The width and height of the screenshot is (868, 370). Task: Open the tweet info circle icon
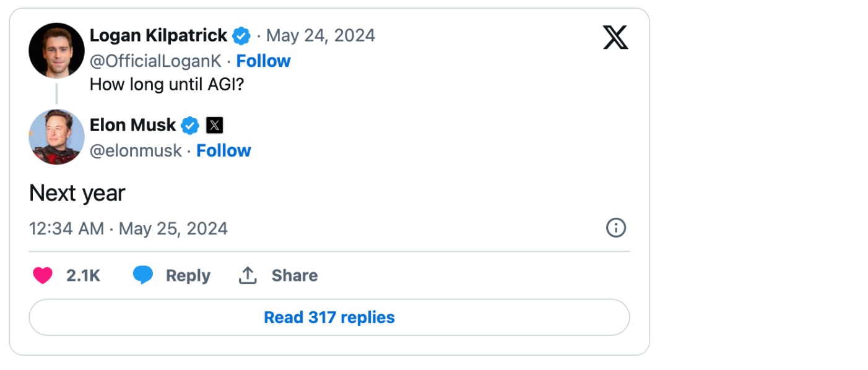[615, 228]
